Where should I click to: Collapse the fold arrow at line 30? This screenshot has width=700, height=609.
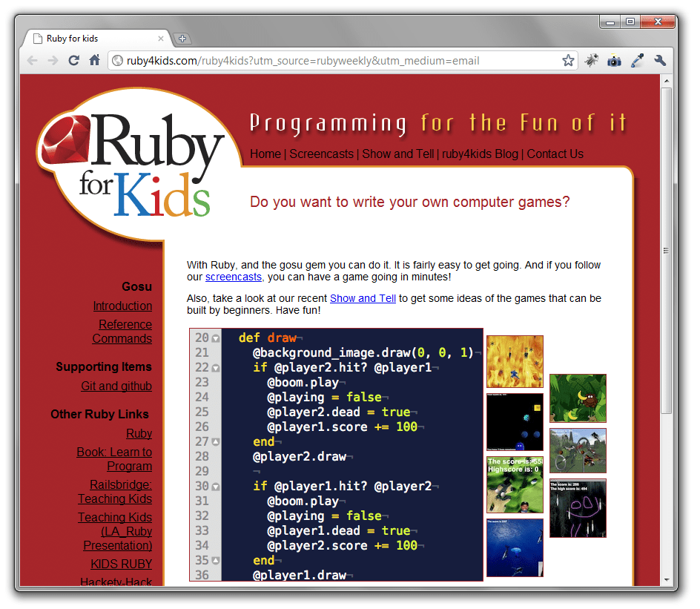pyautogui.click(x=216, y=487)
